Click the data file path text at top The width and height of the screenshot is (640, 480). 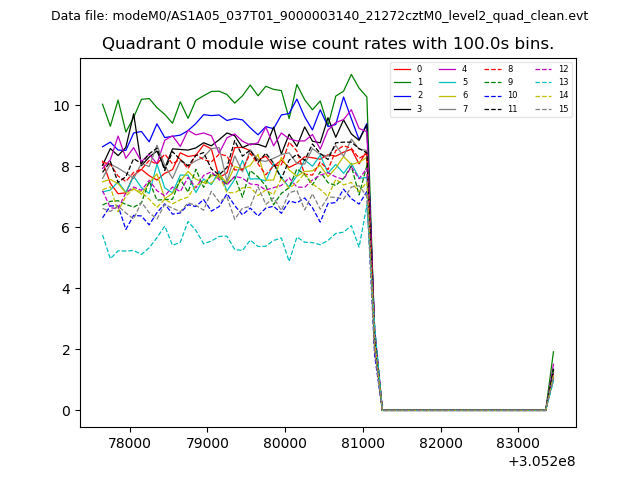pyautogui.click(x=319, y=16)
